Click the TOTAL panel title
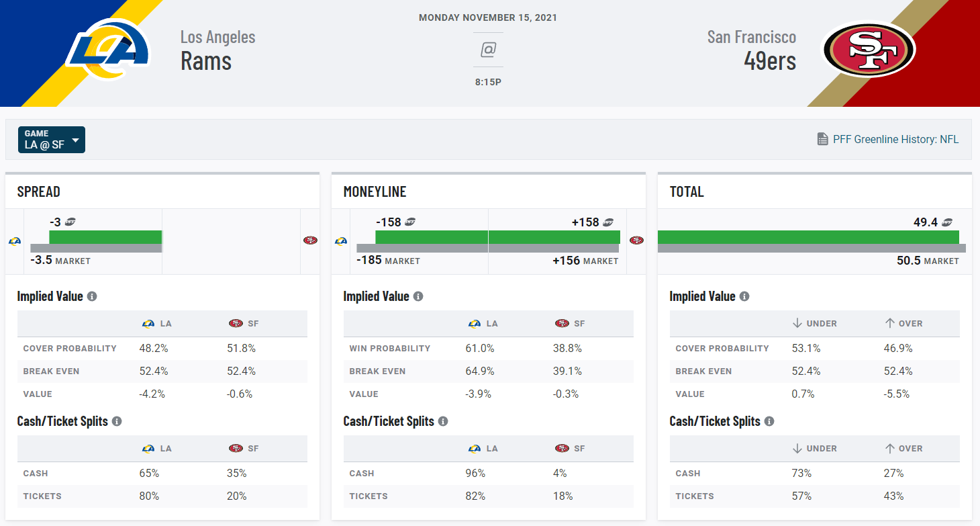Screen dimensions: 980x526 click(x=687, y=191)
